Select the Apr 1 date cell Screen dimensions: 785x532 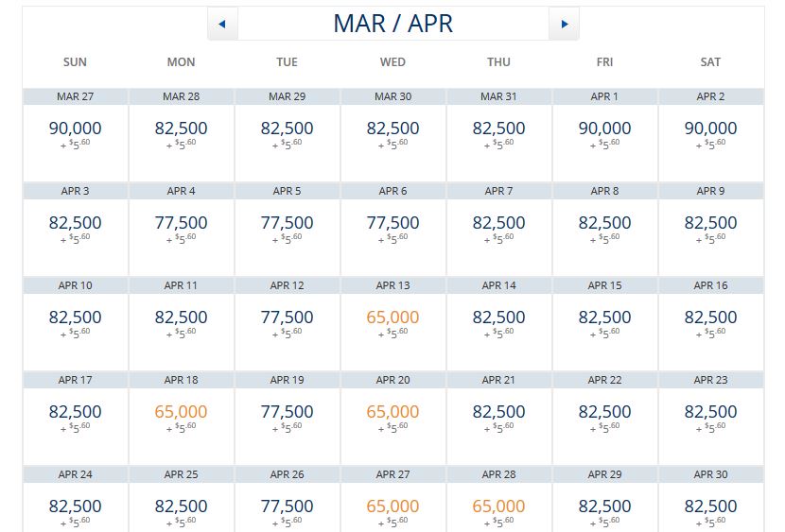coord(604,132)
